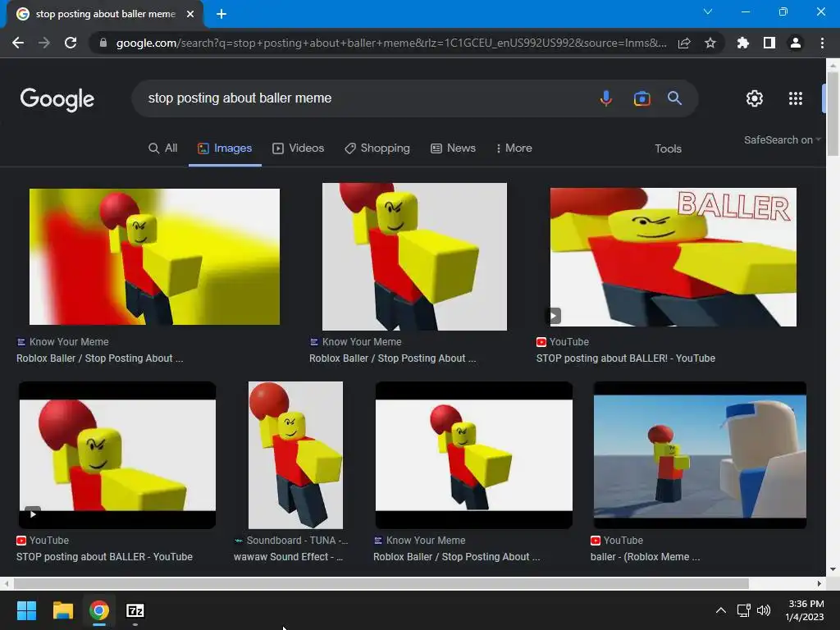Open network status tray icon
The image size is (840, 630).
743,610
